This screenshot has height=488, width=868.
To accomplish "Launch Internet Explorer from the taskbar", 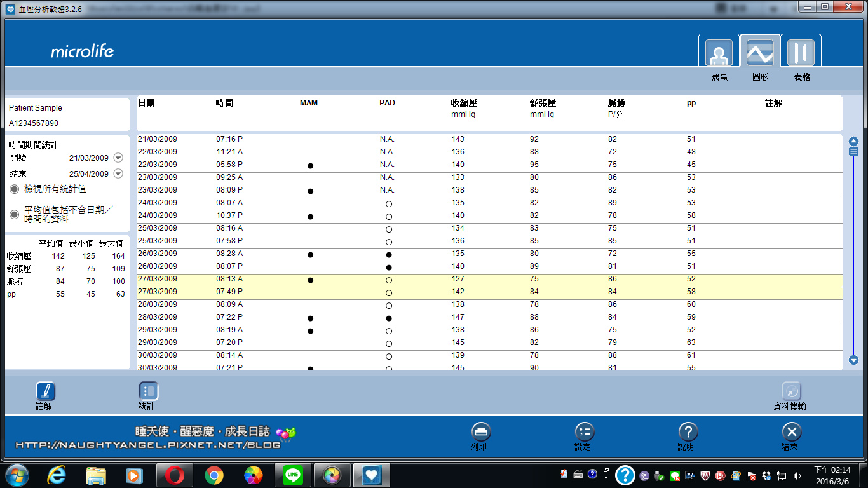I will tap(58, 475).
